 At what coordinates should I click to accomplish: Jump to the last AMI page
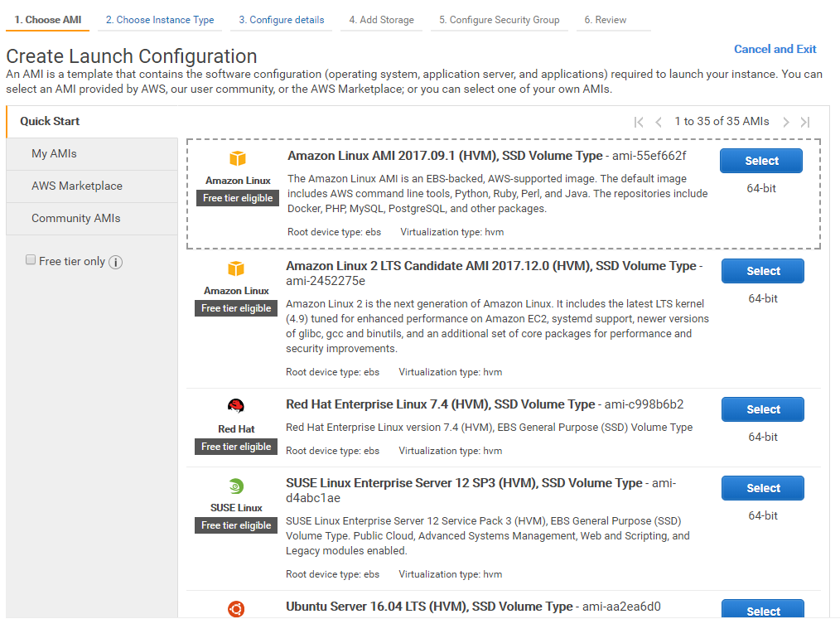pyautogui.click(x=805, y=122)
